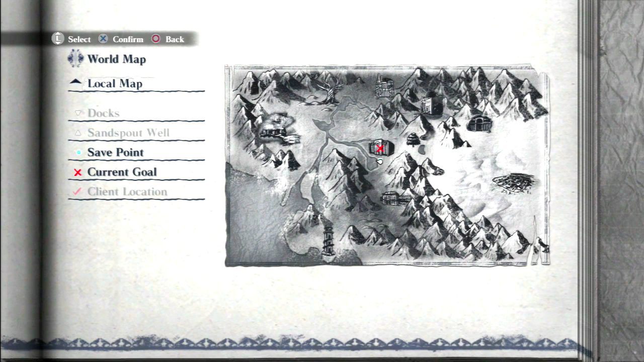The height and width of the screenshot is (362, 644).
Task: Select the small pond beside the pine tree
Action: click(x=421, y=149)
